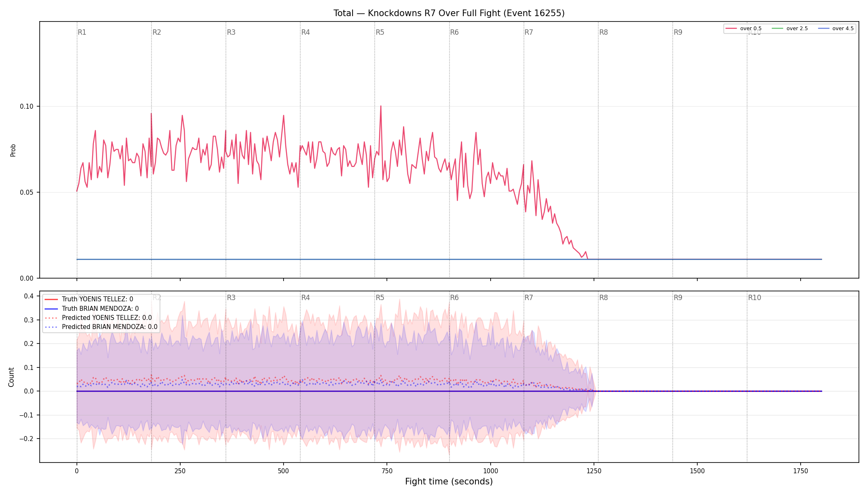Click the 'Fight time (seconds)' axis label
Screen dimensions: 868x496
coord(449,482)
